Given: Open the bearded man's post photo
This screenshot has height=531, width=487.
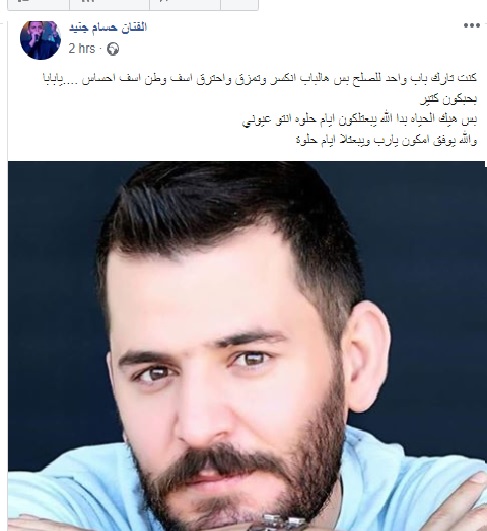Looking at the screenshot, I should tap(247, 346).
